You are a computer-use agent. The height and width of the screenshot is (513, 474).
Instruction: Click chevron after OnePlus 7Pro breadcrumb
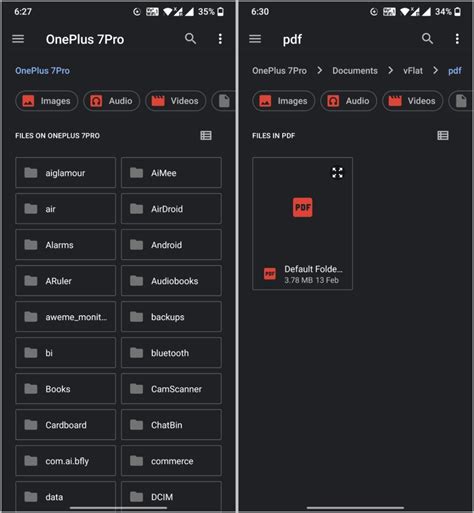coord(319,70)
